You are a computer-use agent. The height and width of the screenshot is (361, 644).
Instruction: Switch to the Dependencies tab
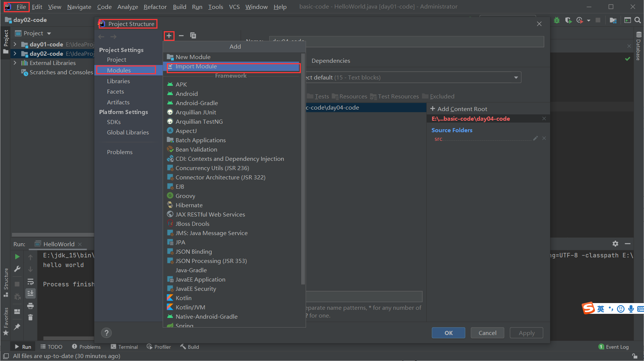pos(331,61)
